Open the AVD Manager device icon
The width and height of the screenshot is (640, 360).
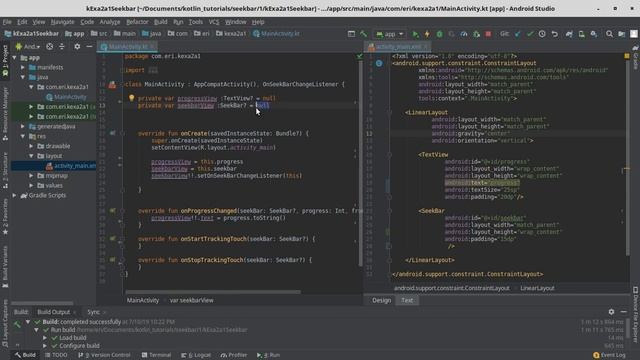581,34
